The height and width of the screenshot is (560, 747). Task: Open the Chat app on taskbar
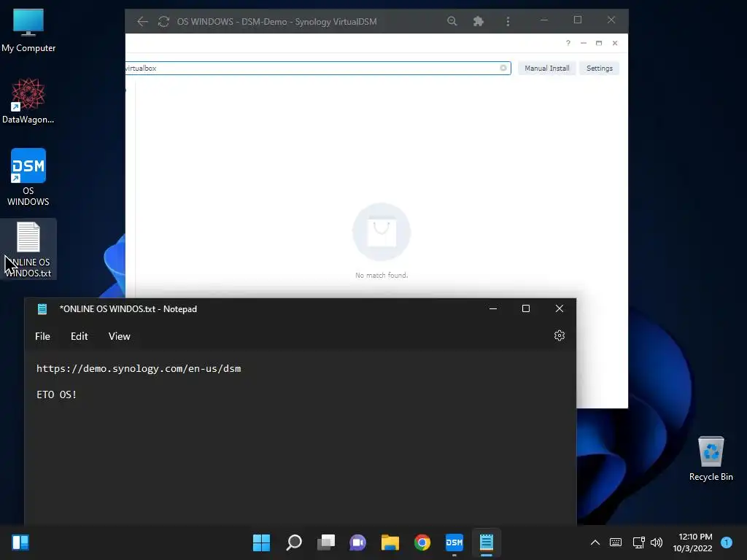coord(357,542)
